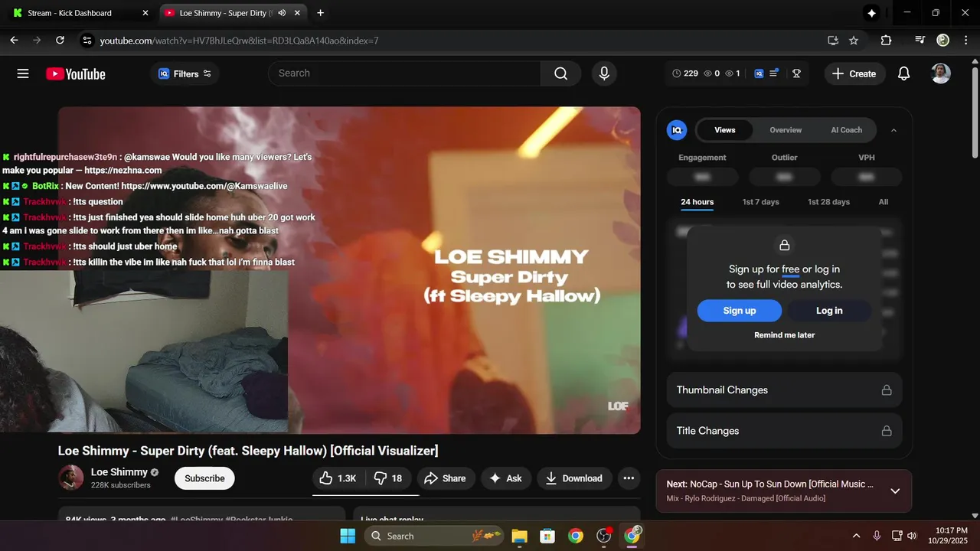Share the video

coord(445,478)
